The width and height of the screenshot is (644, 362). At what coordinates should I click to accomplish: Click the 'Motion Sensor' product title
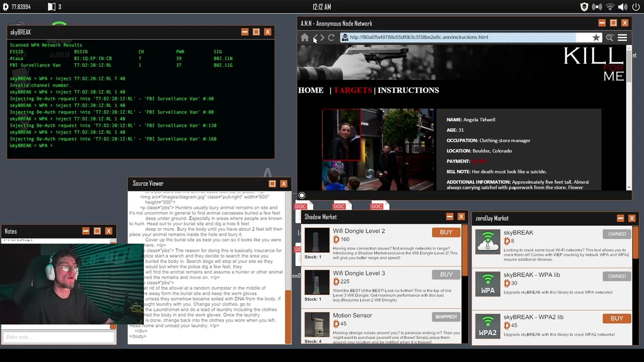click(352, 315)
